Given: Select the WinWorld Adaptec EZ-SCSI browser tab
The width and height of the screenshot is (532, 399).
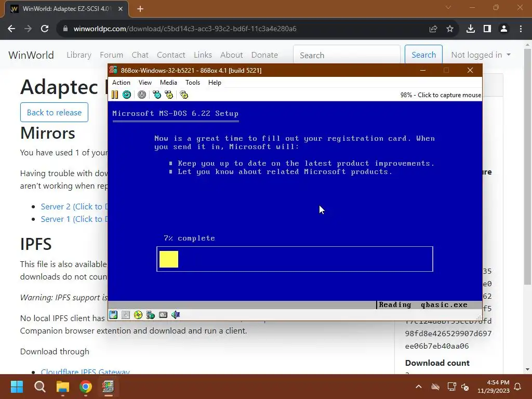Looking at the screenshot, I should click(66, 9).
